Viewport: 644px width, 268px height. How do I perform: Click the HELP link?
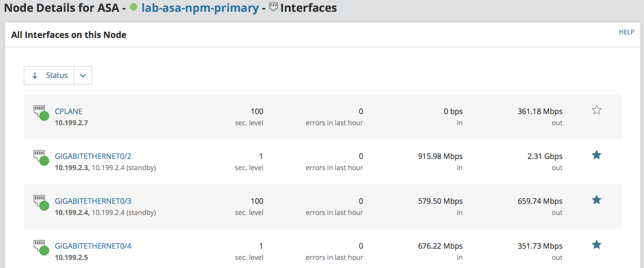tap(627, 32)
